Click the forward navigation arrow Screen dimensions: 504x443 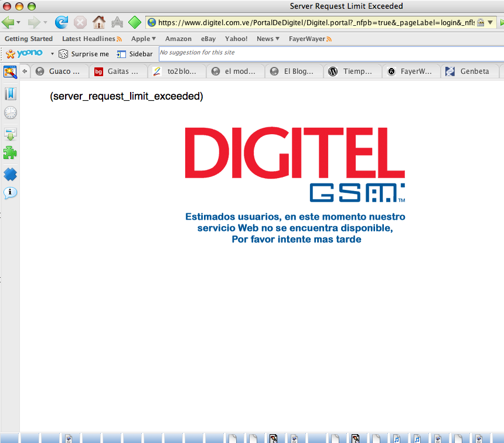(34, 22)
